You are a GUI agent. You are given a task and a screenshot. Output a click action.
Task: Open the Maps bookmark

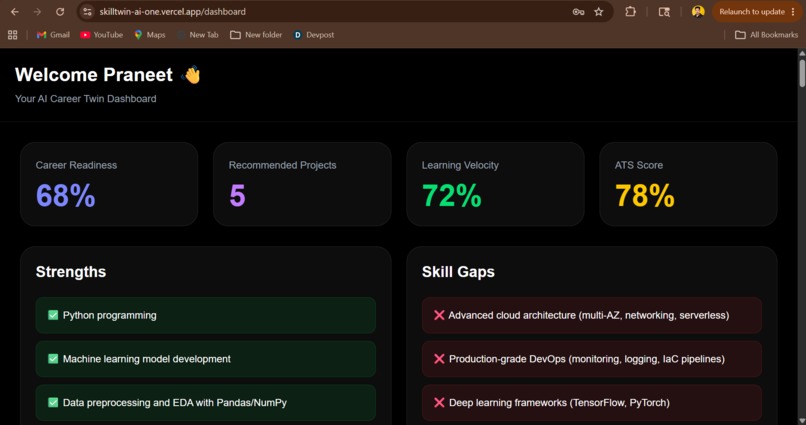point(150,35)
